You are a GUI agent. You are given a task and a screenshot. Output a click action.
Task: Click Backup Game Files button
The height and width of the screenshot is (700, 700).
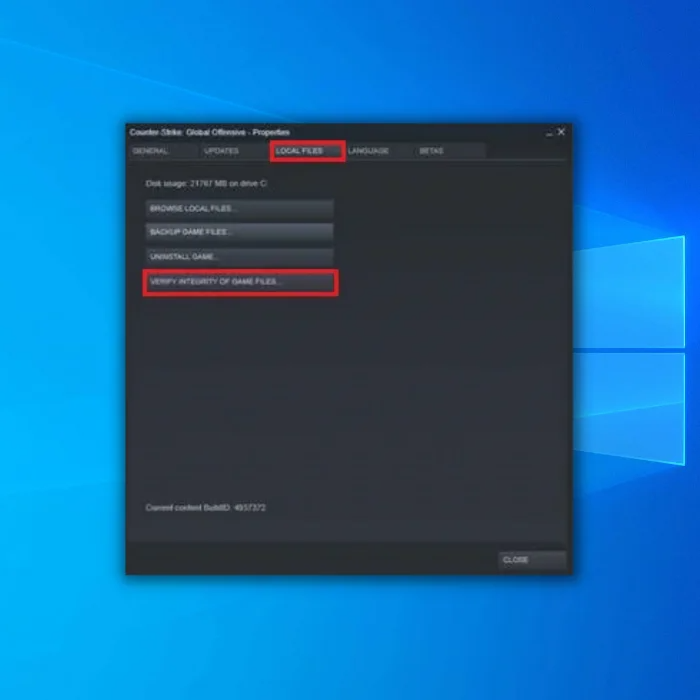click(x=240, y=232)
